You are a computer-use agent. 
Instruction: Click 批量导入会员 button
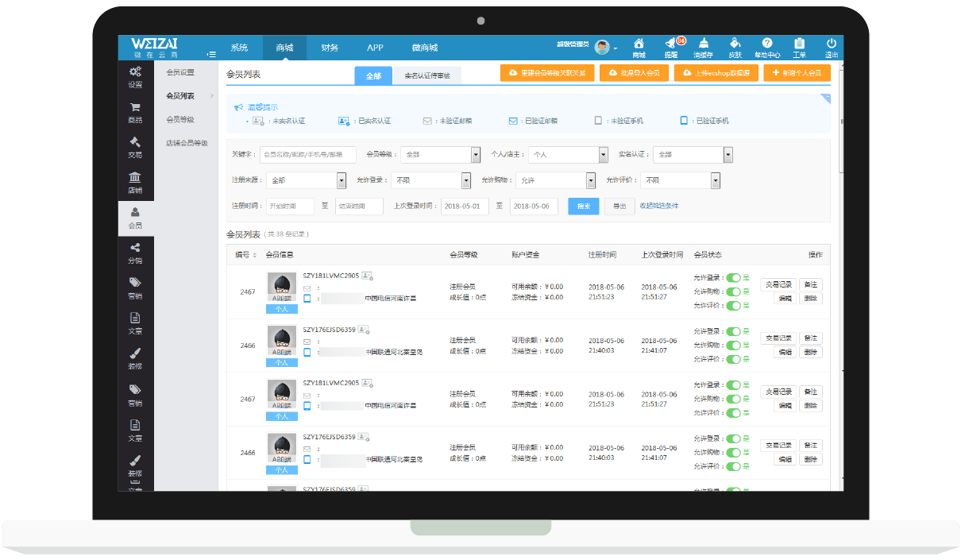pos(634,72)
